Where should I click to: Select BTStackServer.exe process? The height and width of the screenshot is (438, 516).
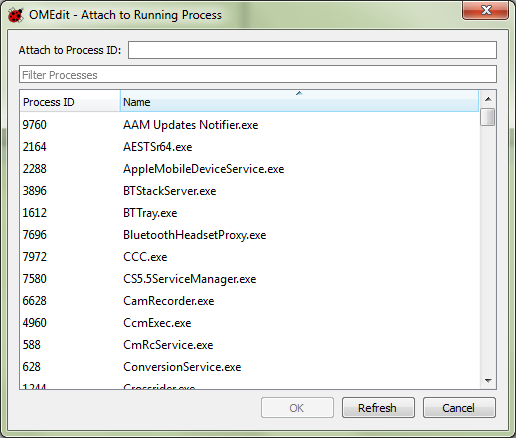click(170, 191)
